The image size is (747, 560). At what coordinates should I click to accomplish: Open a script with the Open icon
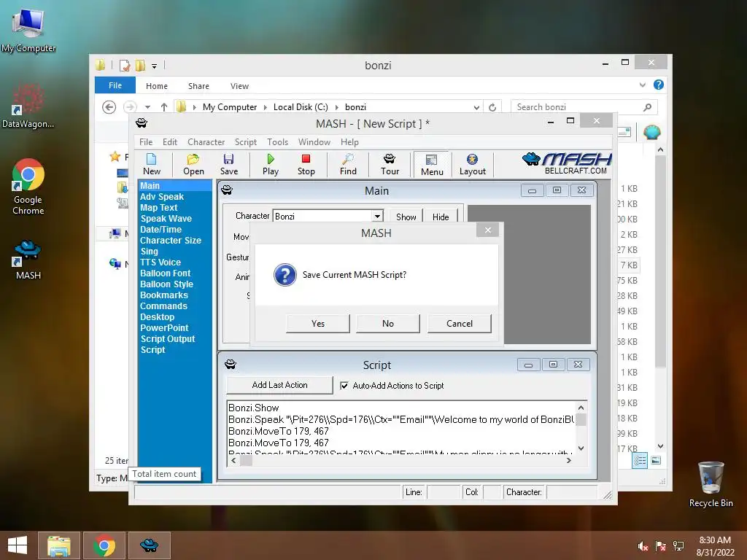(193, 164)
